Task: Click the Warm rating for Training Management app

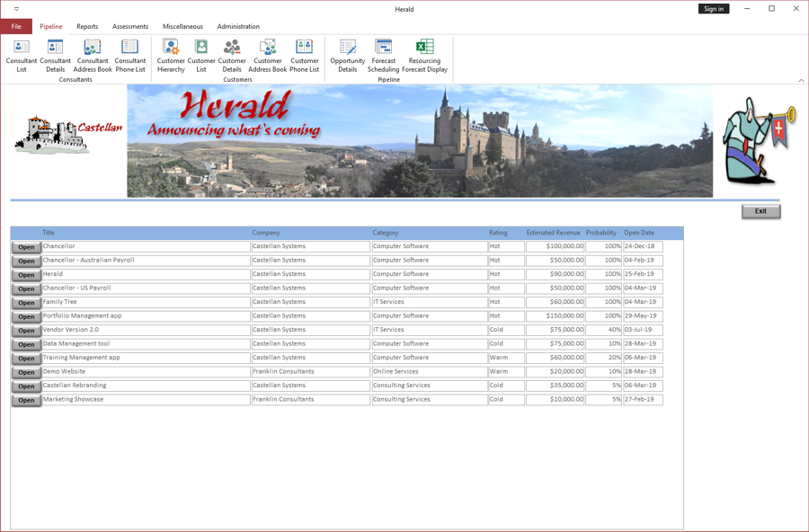Action: click(507, 358)
